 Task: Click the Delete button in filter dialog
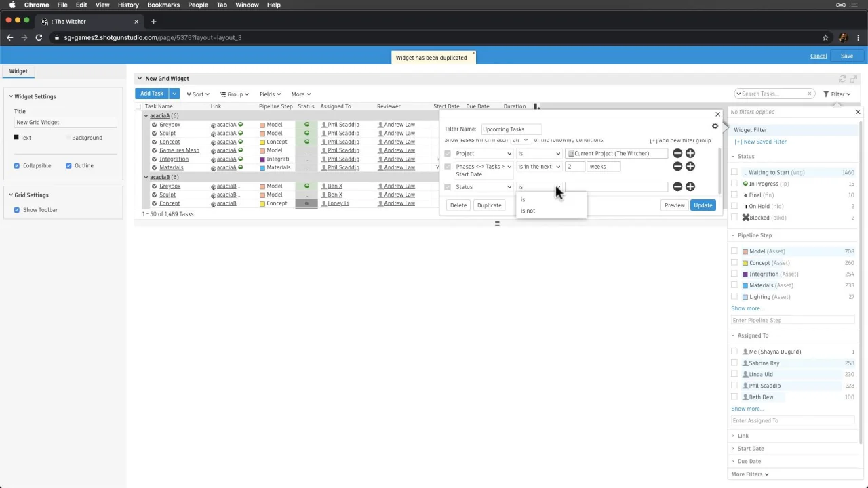[458, 205]
